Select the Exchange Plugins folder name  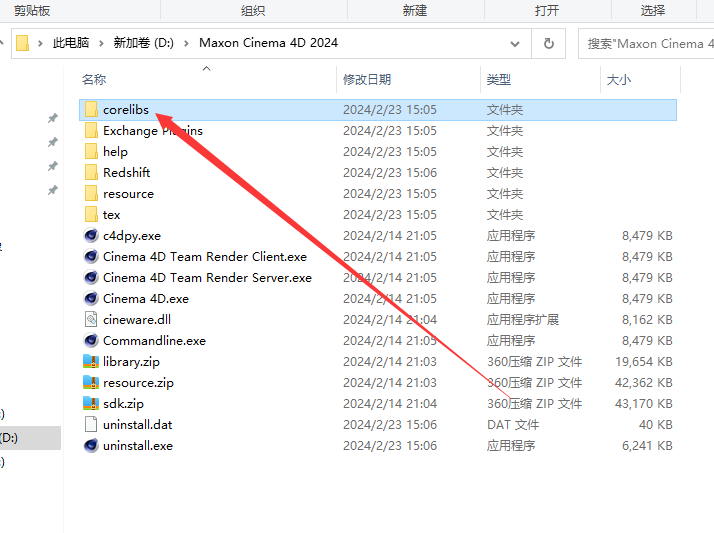153,131
